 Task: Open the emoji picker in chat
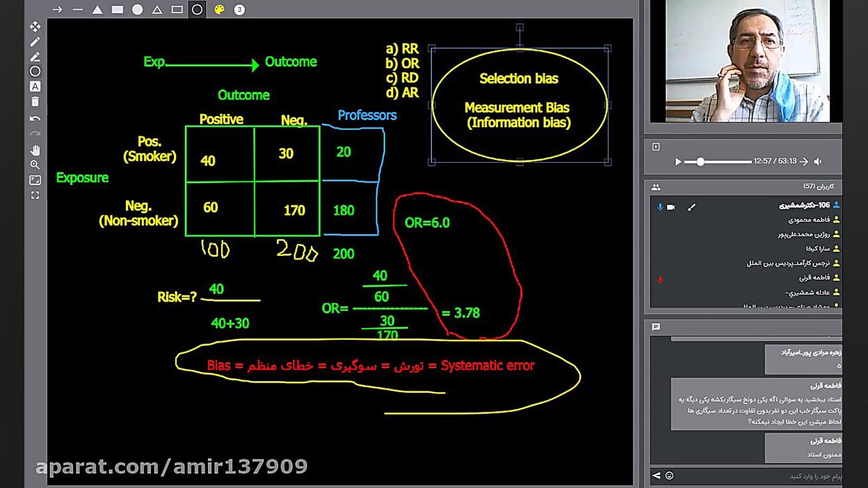point(670,475)
